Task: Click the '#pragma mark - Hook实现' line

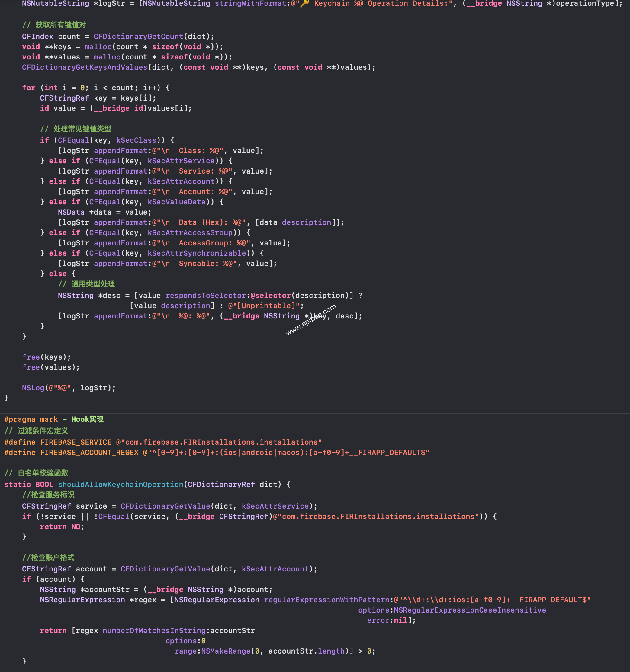Action: click(54, 420)
